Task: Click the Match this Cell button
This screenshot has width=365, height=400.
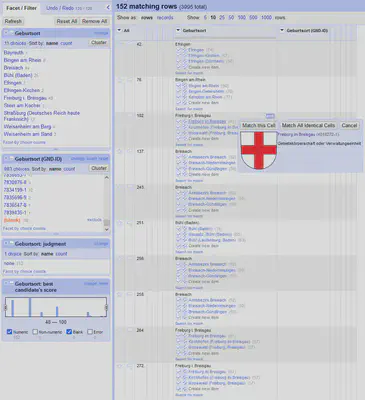Action: [x=259, y=125]
